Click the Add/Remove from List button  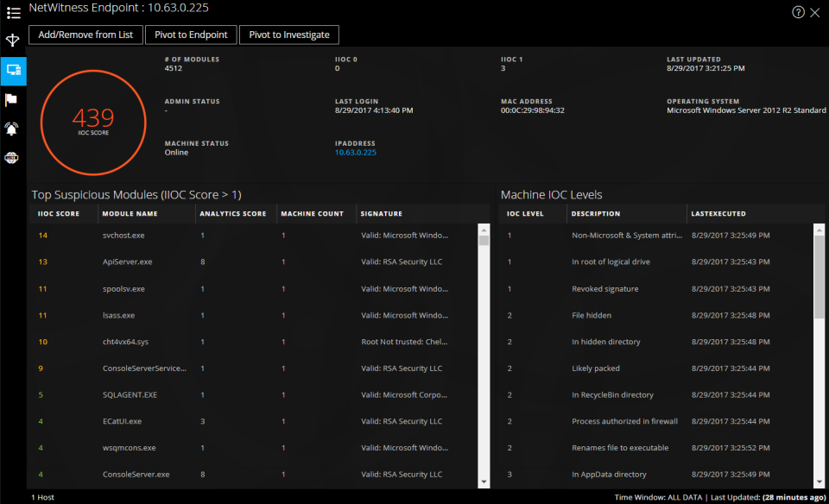click(x=85, y=35)
